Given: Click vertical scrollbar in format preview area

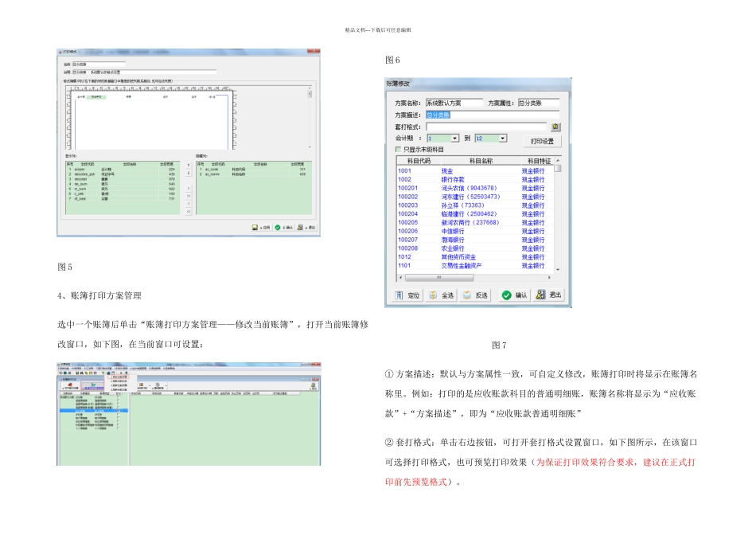Looking at the screenshot, I should [310, 117].
